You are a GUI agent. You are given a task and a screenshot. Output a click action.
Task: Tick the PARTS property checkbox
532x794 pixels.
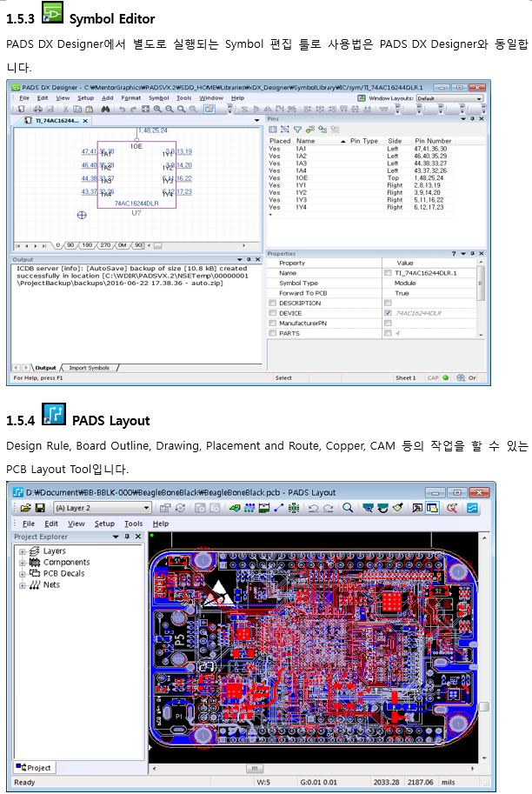pos(273,333)
